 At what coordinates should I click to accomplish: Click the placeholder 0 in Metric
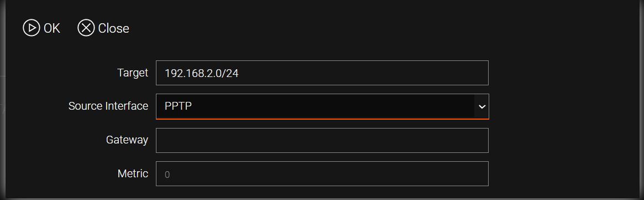click(x=167, y=175)
